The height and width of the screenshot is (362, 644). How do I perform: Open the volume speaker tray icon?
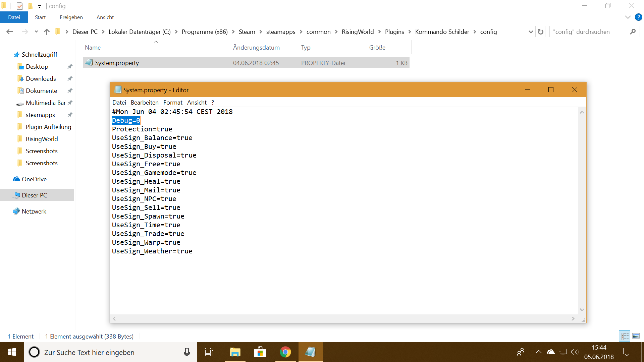[x=575, y=352]
